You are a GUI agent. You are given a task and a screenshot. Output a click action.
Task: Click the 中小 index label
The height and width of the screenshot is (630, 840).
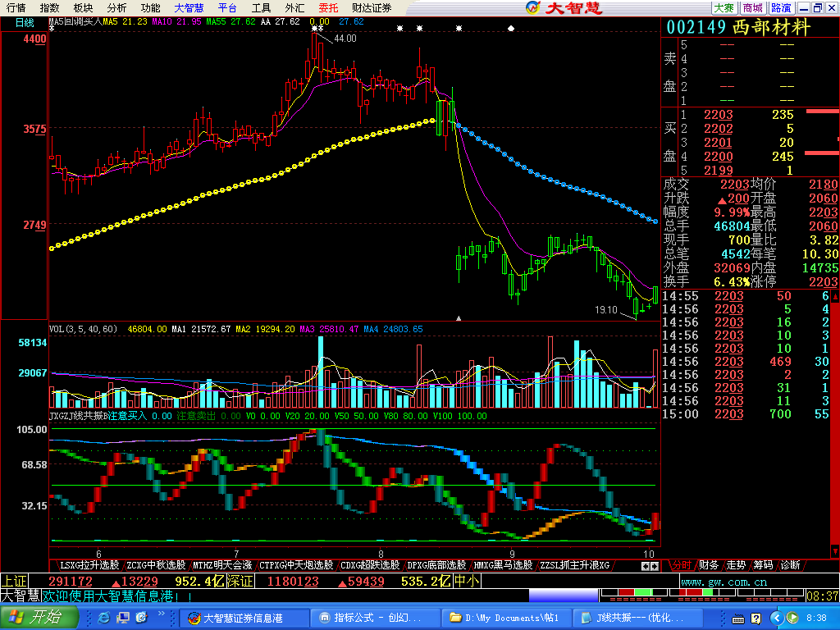pos(466,582)
